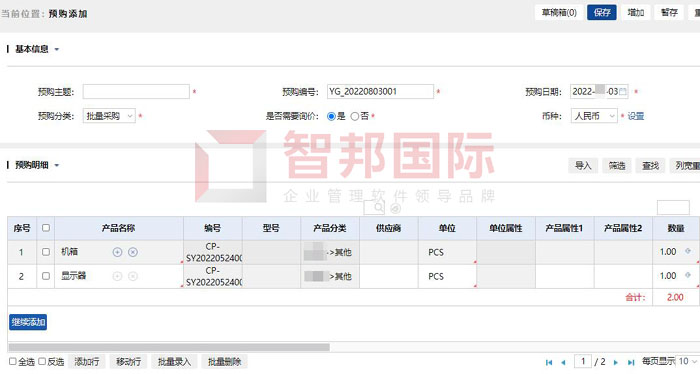
Task: Click 查找 in the detail toolbar
Action: pyautogui.click(x=650, y=166)
